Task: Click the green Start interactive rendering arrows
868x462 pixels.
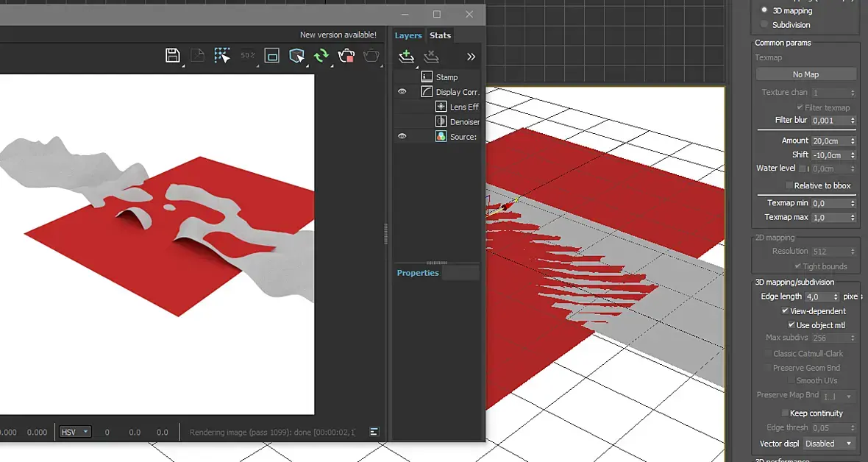Action: coord(321,56)
